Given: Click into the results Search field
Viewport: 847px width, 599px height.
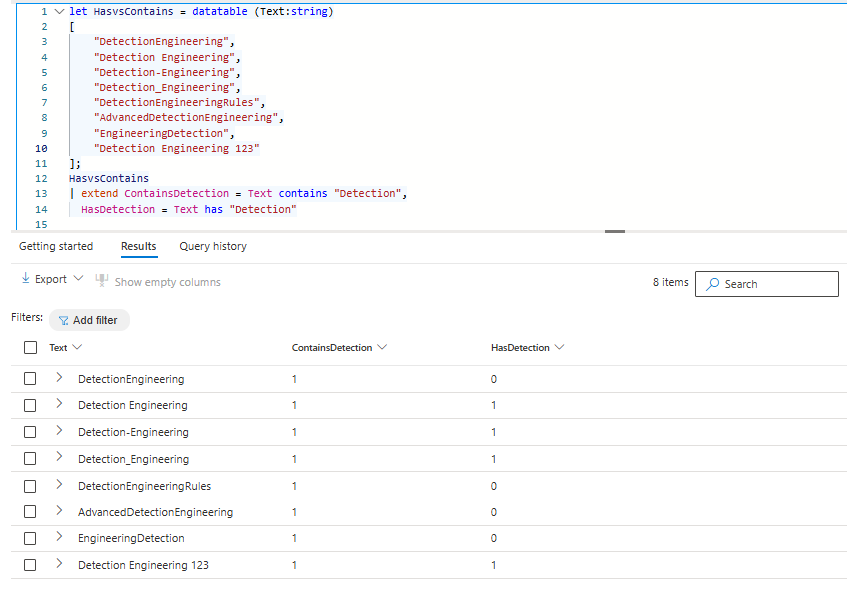Looking at the screenshot, I should pyautogui.click(x=776, y=284).
